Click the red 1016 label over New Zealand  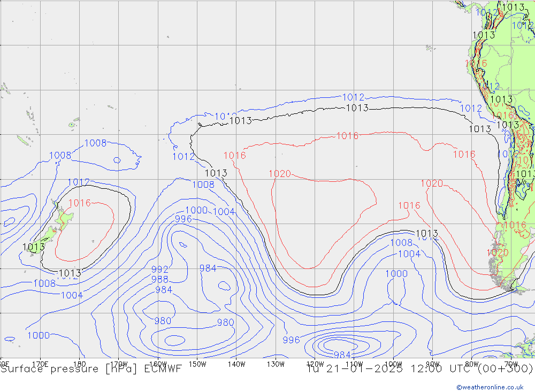(x=80, y=203)
